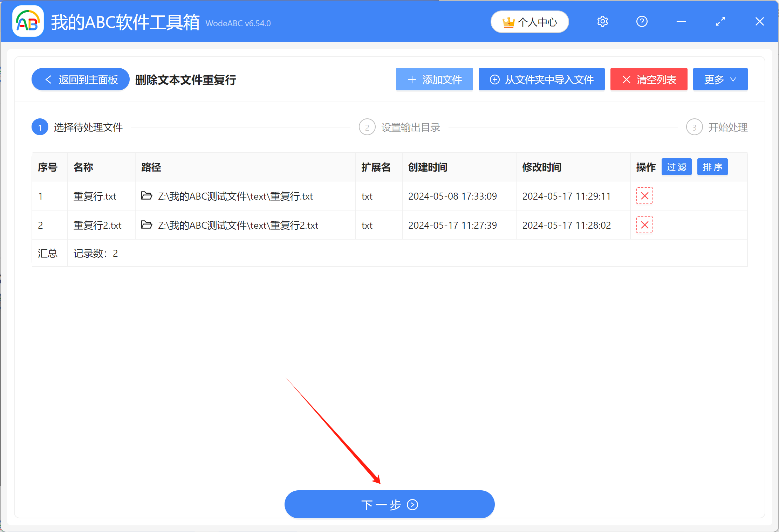Click the folder icon beside 重复行.txt path
This screenshot has height=532, width=779.
coord(147,196)
